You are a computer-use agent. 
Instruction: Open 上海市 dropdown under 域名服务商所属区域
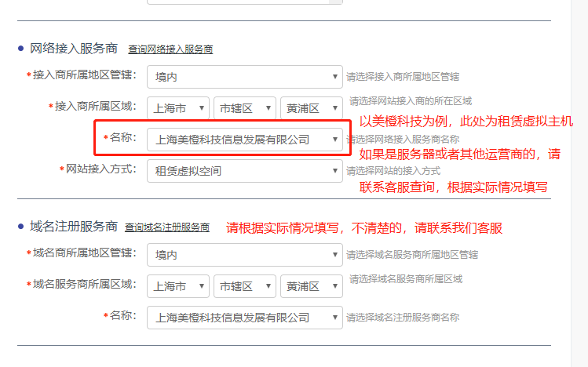click(x=177, y=286)
